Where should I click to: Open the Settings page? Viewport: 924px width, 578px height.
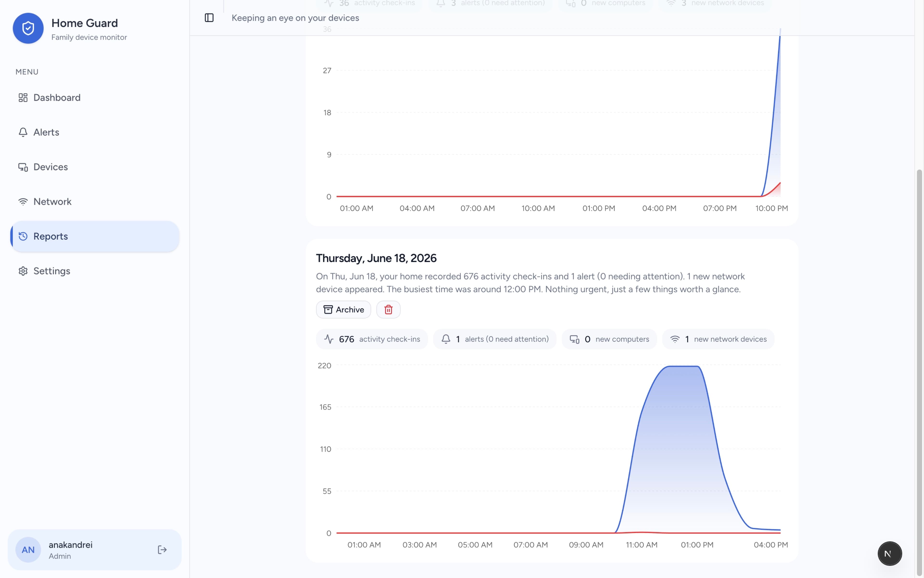tap(95, 271)
